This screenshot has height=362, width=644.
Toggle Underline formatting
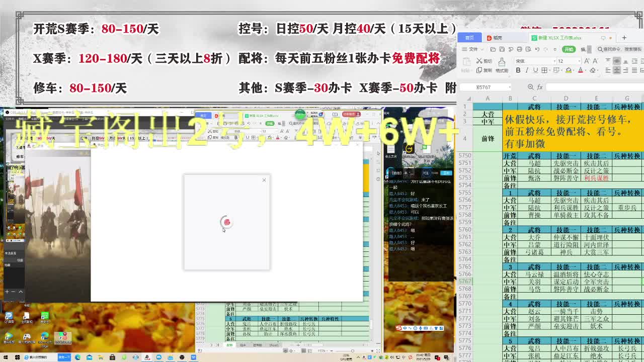(x=535, y=70)
